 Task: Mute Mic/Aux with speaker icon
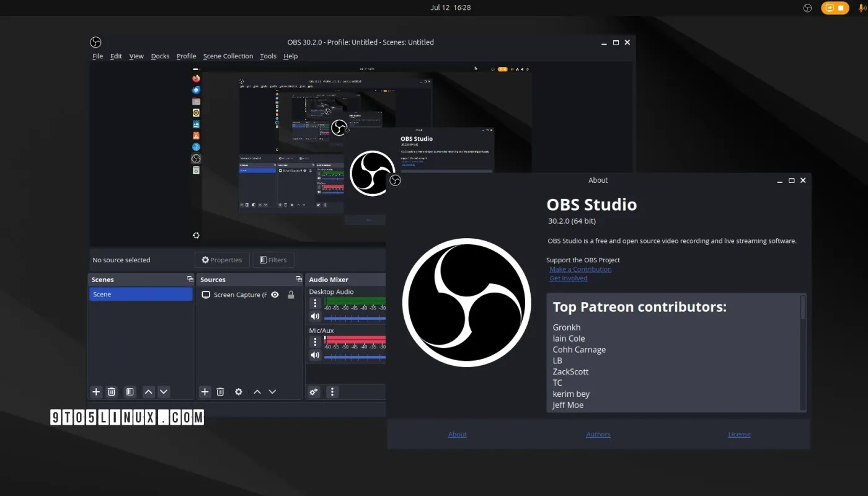(x=315, y=355)
